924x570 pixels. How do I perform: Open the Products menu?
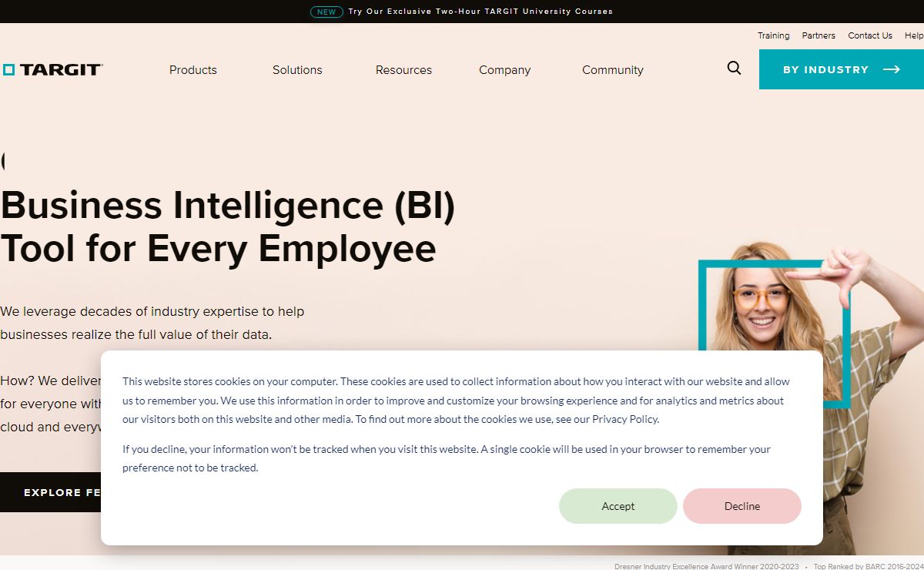tap(192, 69)
